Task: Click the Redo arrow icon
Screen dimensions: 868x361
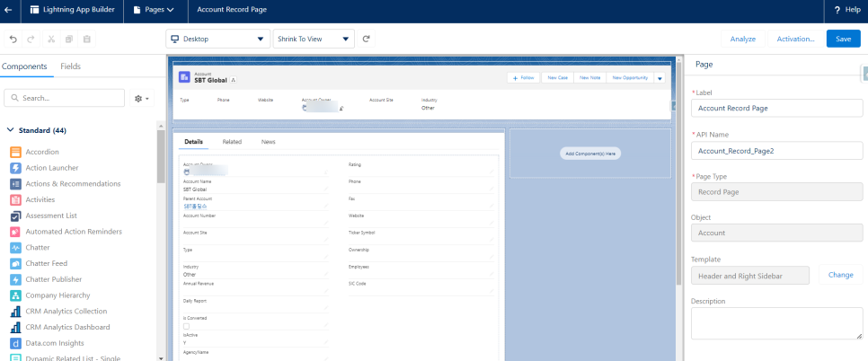Action: pos(31,40)
